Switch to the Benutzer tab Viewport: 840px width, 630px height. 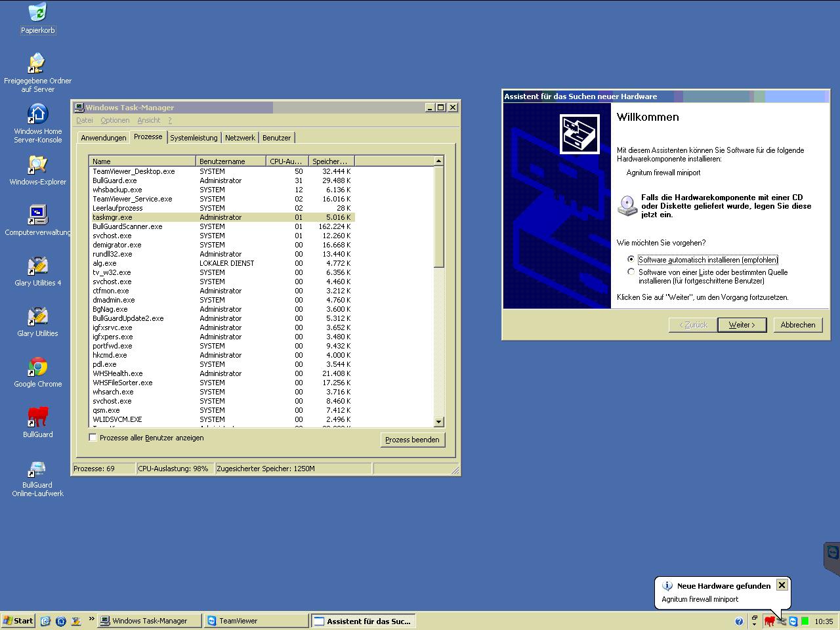coord(276,138)
